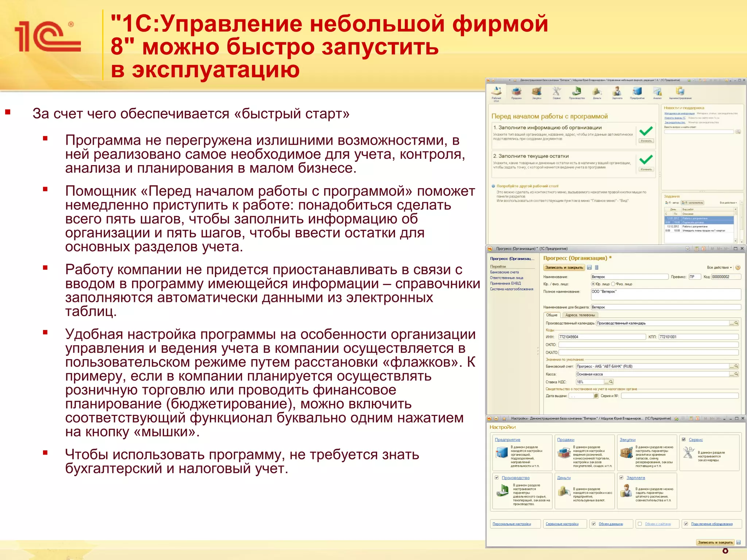Click magnifier for Ставка НДС field
The image size is (747, 560).
[611, 382]
